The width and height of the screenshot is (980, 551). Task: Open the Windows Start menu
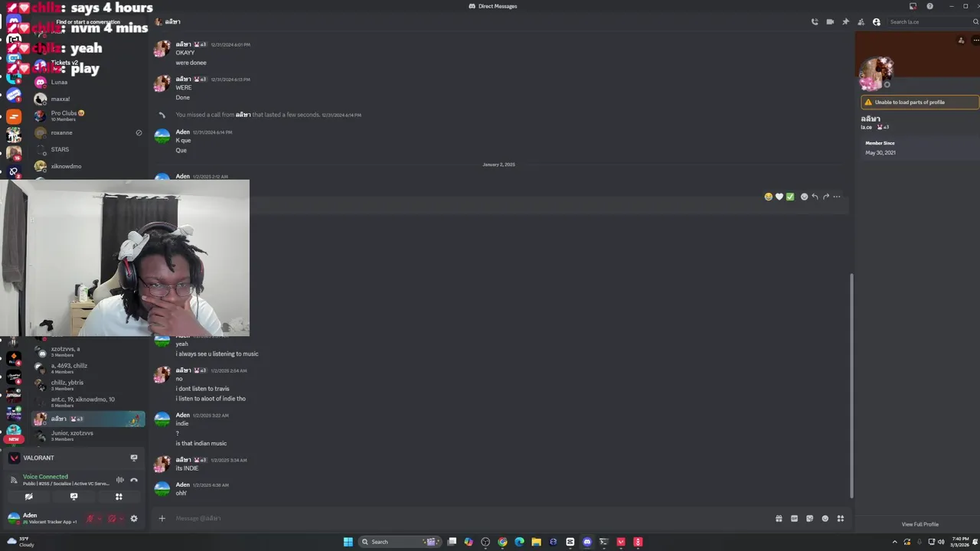click(x=348, y=542)
